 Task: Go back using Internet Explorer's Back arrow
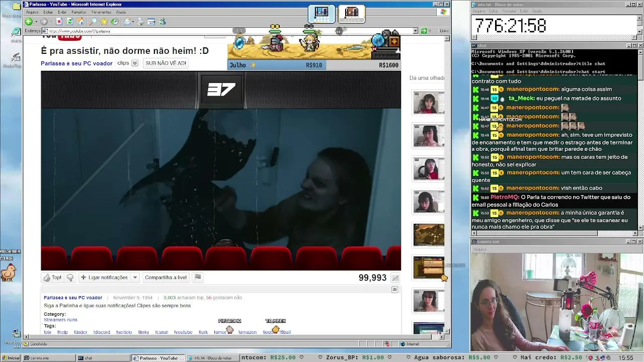(x=29, y=22)
